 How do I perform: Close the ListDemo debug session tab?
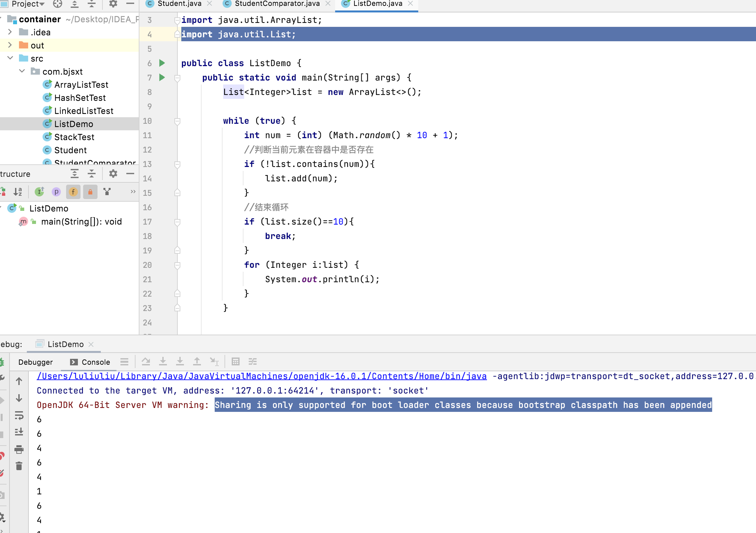coord(91,344)
